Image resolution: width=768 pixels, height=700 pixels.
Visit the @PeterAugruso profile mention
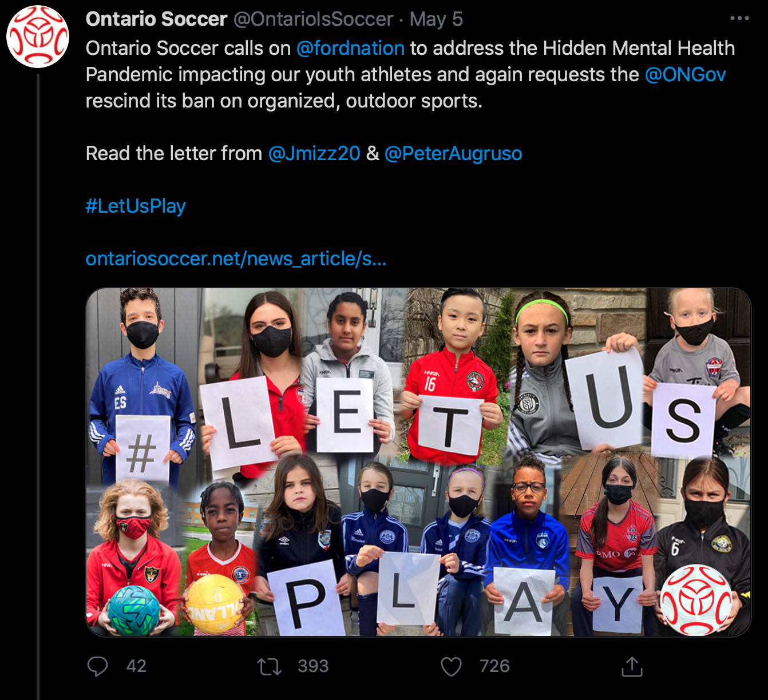coord(453,153)
